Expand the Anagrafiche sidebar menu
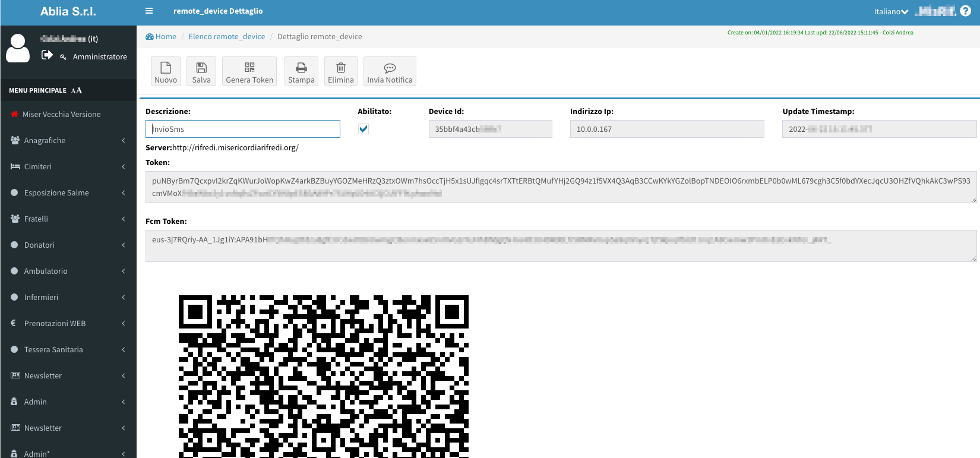 pyautogui.click(x=68, y=140)
